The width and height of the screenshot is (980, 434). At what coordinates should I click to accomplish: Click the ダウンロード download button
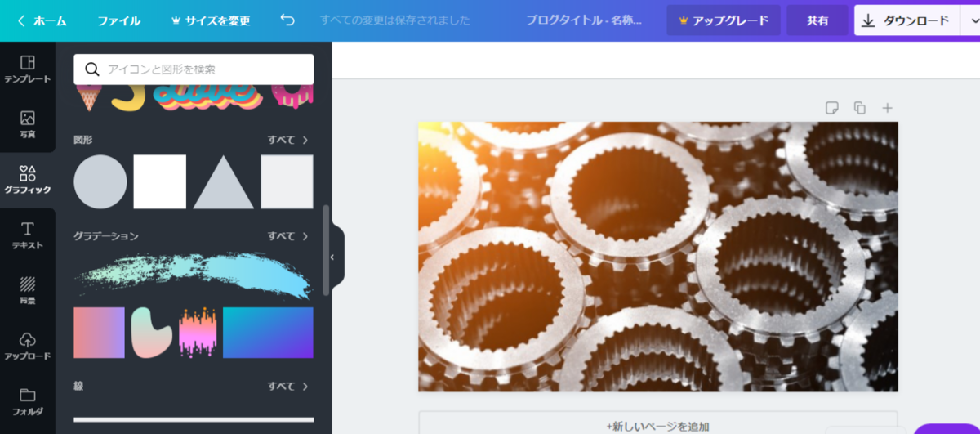click(x=906, y=20)
